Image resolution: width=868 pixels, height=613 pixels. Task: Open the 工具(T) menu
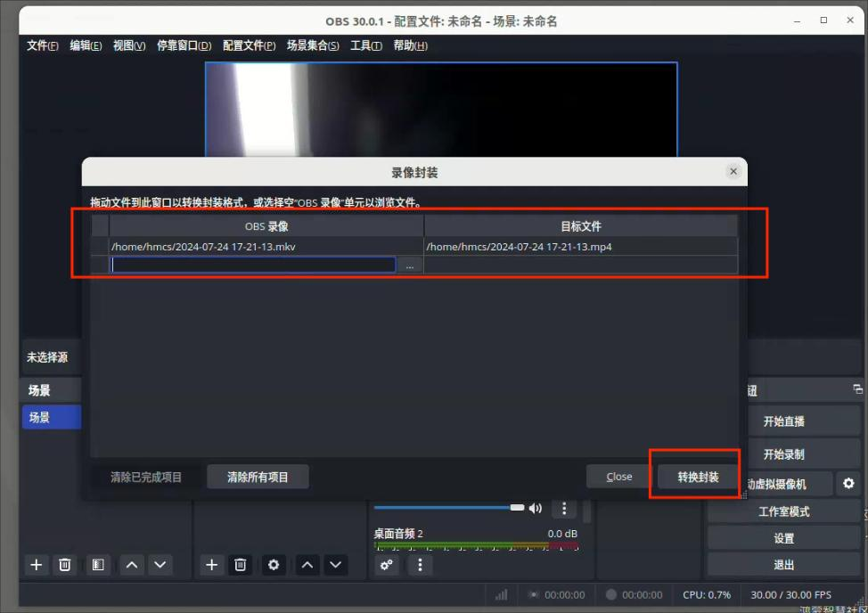tap(366, 45)
